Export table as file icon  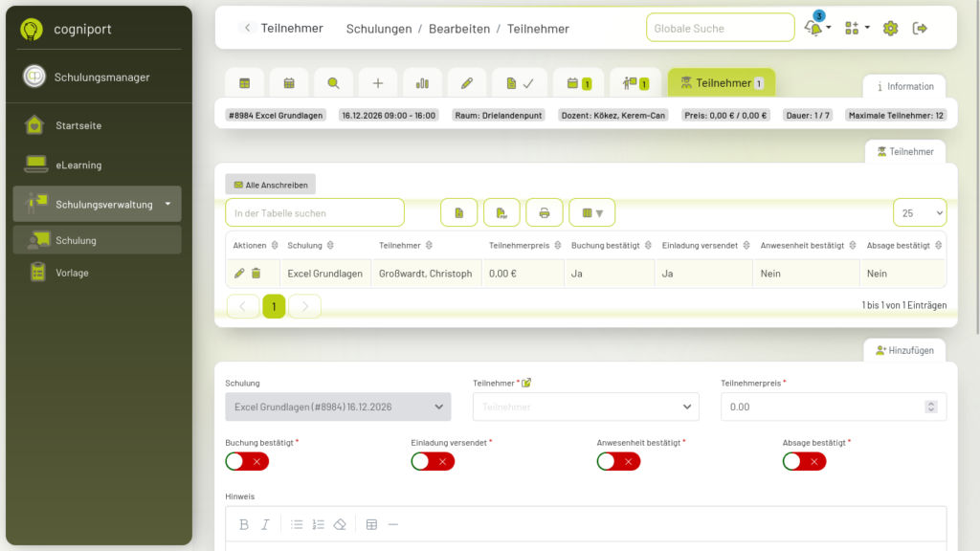(x=458, y=213)
